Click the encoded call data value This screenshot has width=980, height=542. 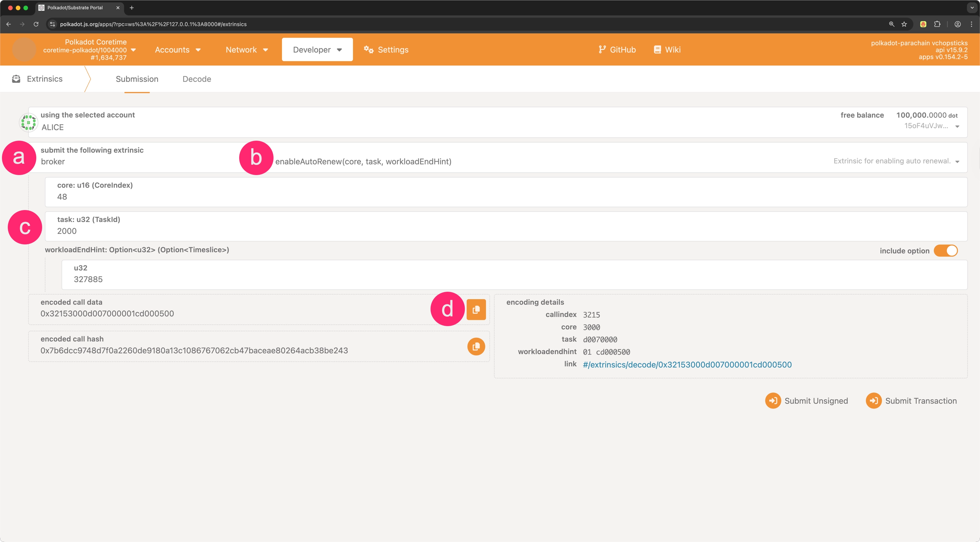click(107, 314)
